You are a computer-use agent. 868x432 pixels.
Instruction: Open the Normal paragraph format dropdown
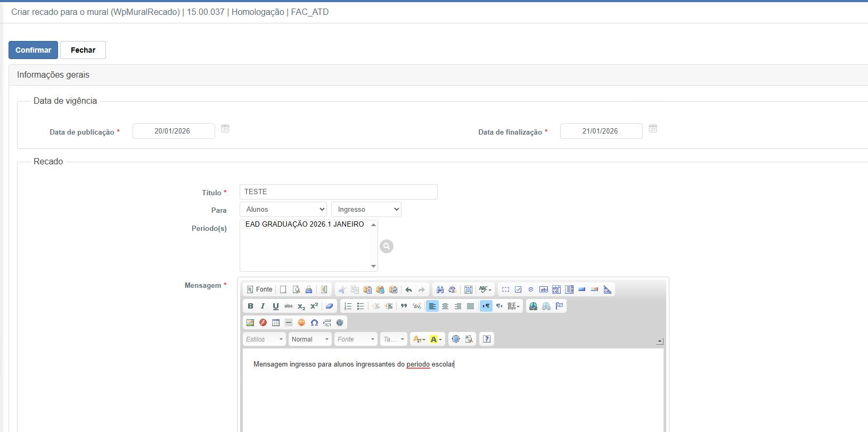[x=309, y=339]
